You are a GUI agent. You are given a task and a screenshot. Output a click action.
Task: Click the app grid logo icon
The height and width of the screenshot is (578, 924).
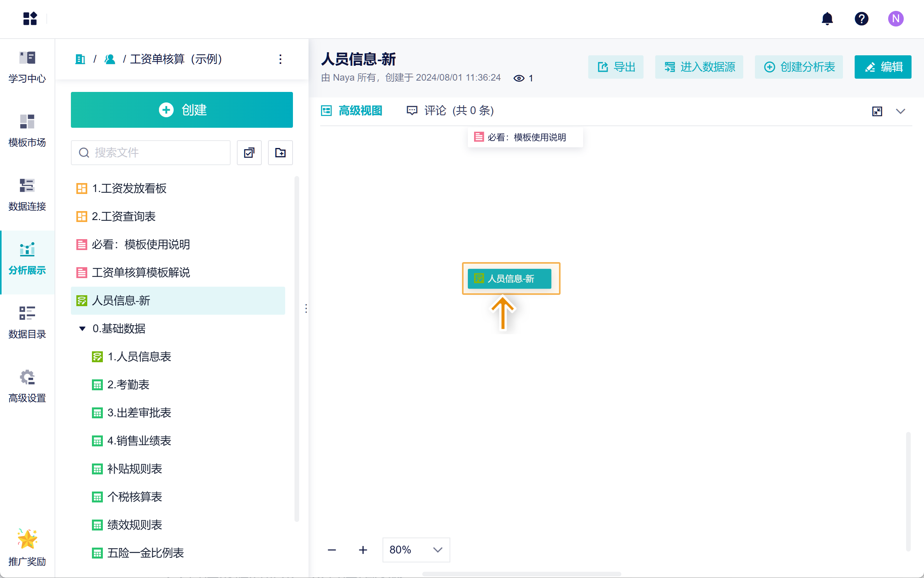tap(30, 19)
